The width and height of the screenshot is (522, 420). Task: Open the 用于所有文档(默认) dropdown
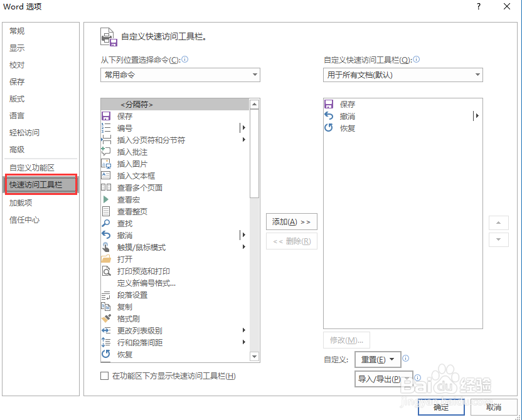point(403,75)
